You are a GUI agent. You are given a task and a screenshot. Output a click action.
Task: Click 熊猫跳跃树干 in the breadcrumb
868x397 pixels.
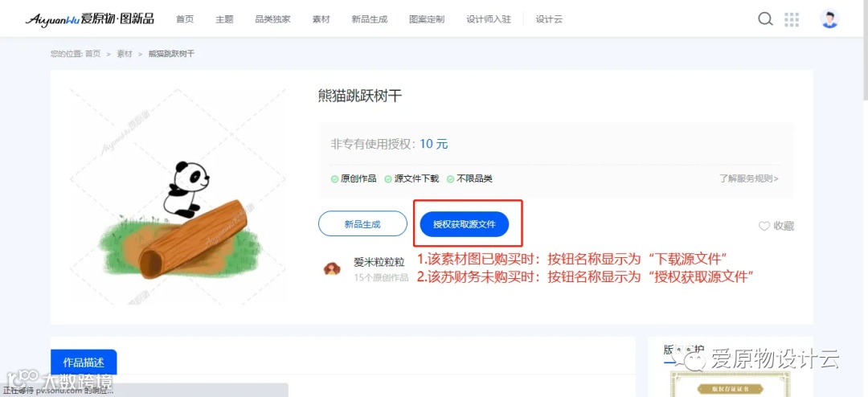point(172,54)
